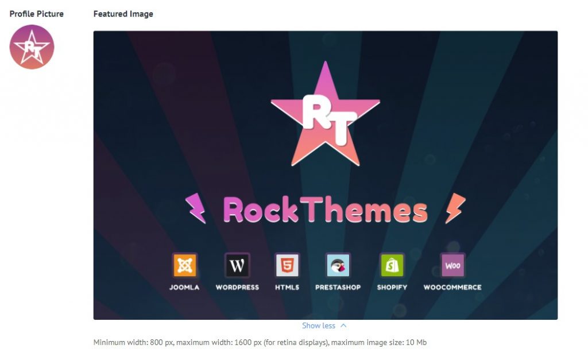Collapse the image using the up chevron

pos(343,326)
